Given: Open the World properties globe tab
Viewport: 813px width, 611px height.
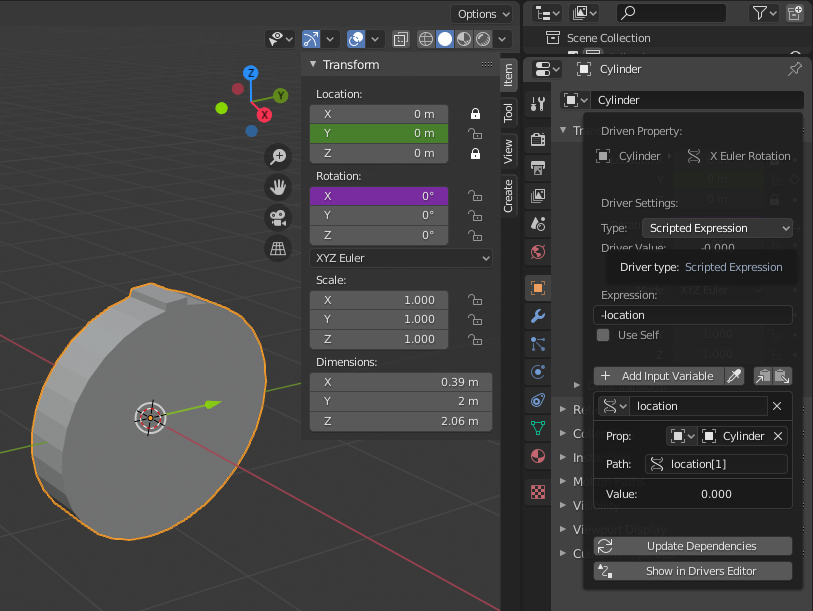Looking at the screenshot, I should tap(538, 252).
